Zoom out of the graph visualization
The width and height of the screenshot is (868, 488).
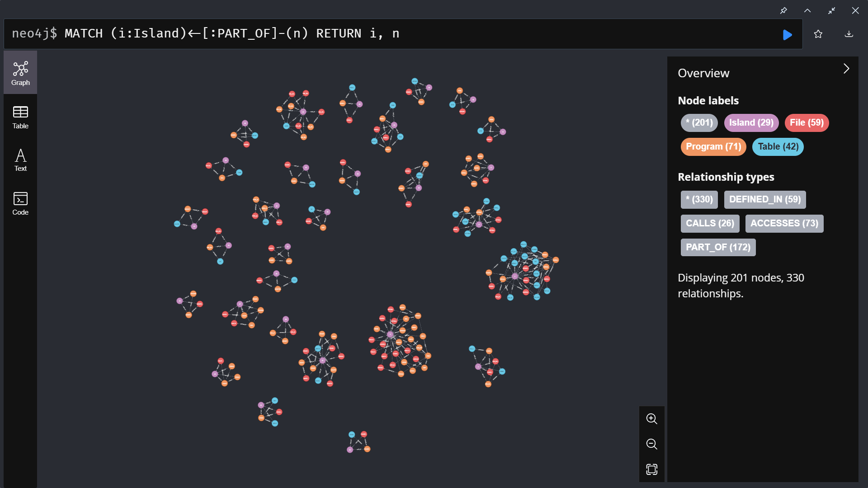pos(651,444)
